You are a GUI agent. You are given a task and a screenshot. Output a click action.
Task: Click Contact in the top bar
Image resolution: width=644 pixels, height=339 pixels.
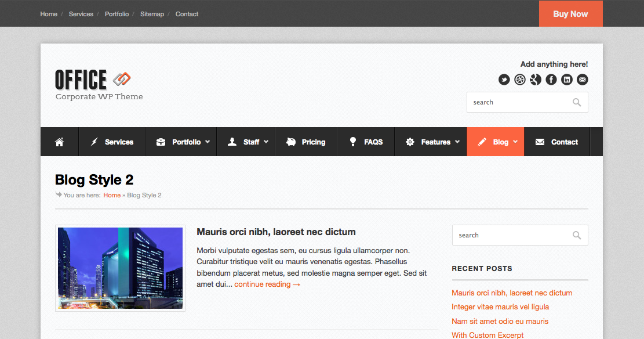click(x=187, y=14)
